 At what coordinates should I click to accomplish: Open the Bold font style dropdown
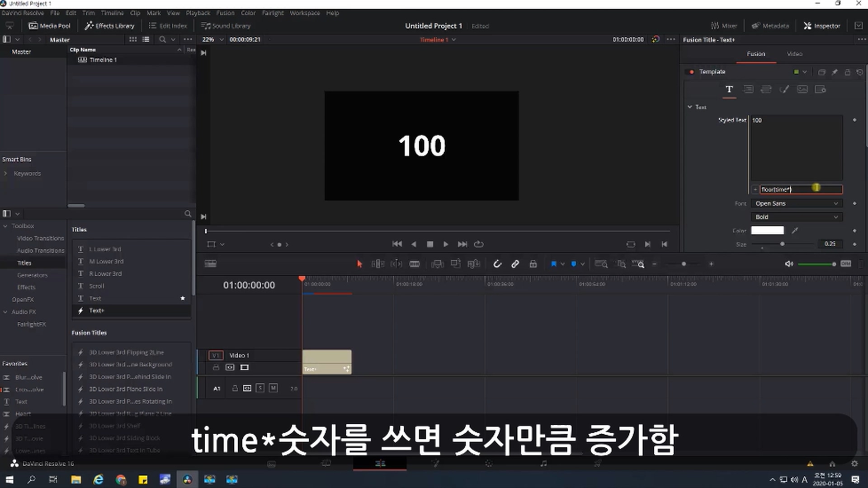(797, 217)
